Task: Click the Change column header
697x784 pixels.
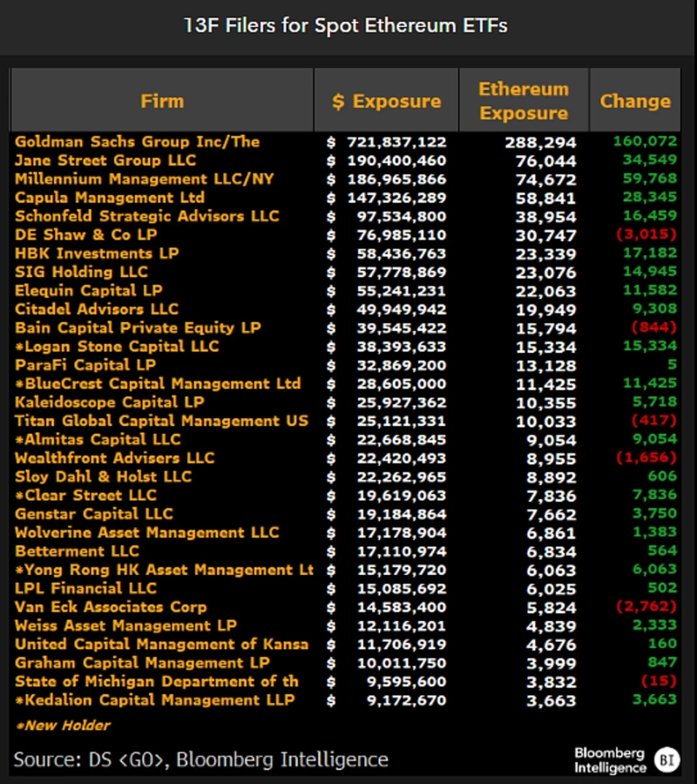Action: tap(635, 101)
